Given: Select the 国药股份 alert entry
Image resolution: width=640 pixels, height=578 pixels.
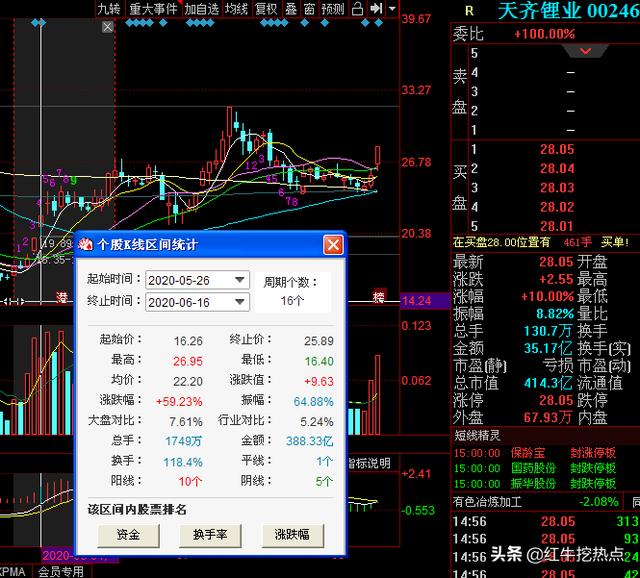Looking at the screenshot, I should coord(533,468).
